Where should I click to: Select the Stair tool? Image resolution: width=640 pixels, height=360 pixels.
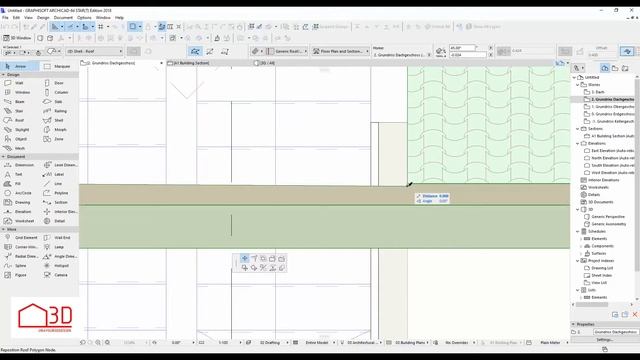pyautogui.click(x=20, y=111)
